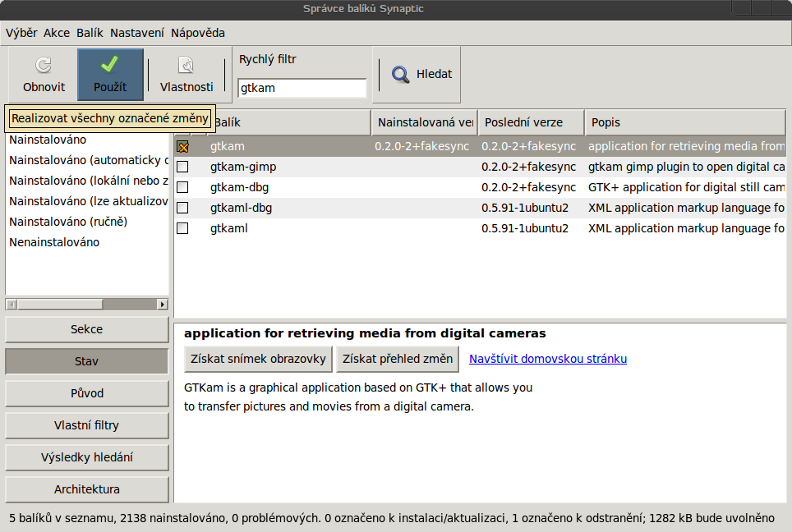The width and height of the screenshot is (792, 532).
Task: Select the gtkam package name
Action: tap(228, 146)
